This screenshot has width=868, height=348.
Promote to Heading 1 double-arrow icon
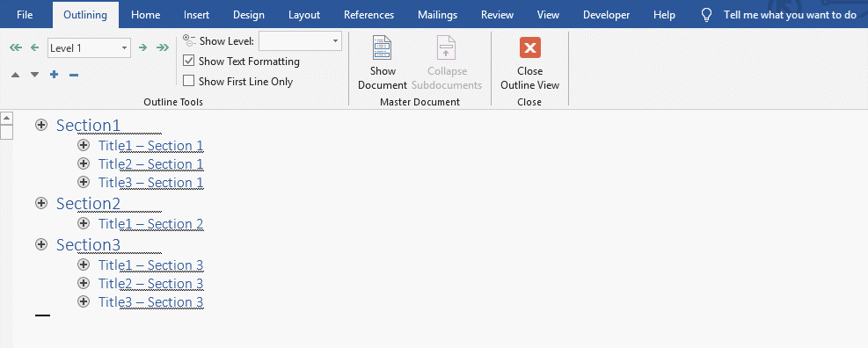point(16,48)
